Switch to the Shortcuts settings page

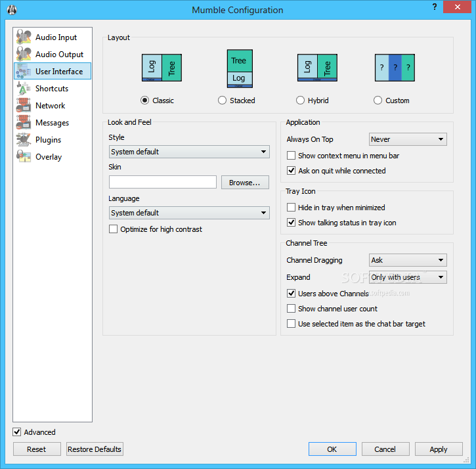tap(53, 89)
